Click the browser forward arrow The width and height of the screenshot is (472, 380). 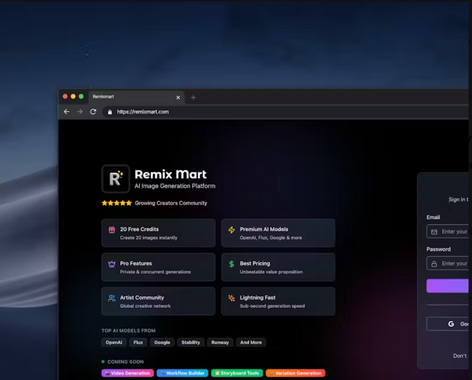[80, 112]
